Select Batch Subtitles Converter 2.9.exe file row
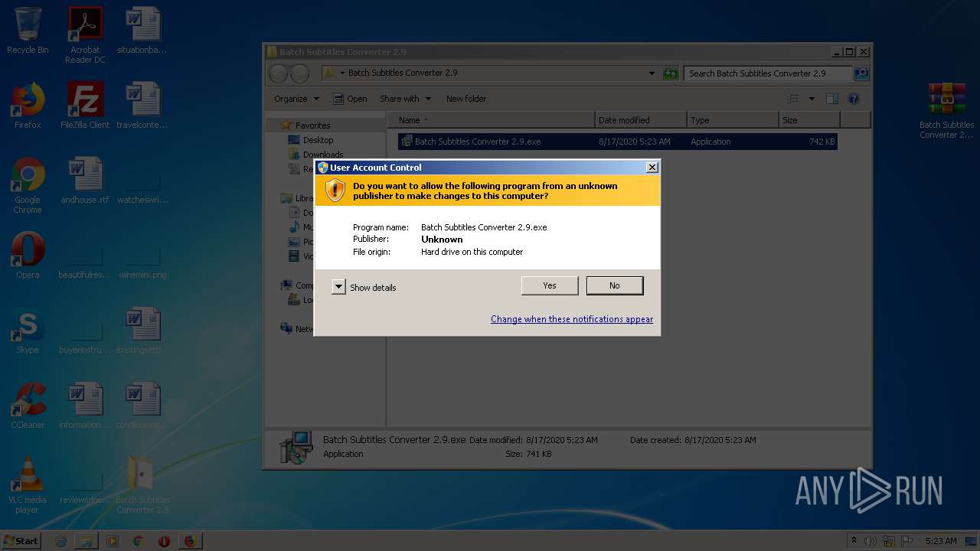This screenshot has height=551, width=980. [x=617, y=142]
